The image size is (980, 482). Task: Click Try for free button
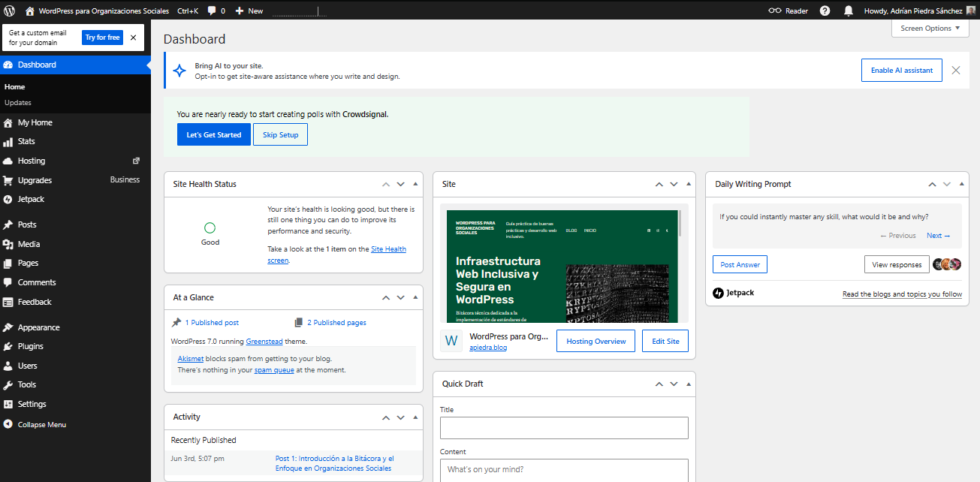point(102,38)
